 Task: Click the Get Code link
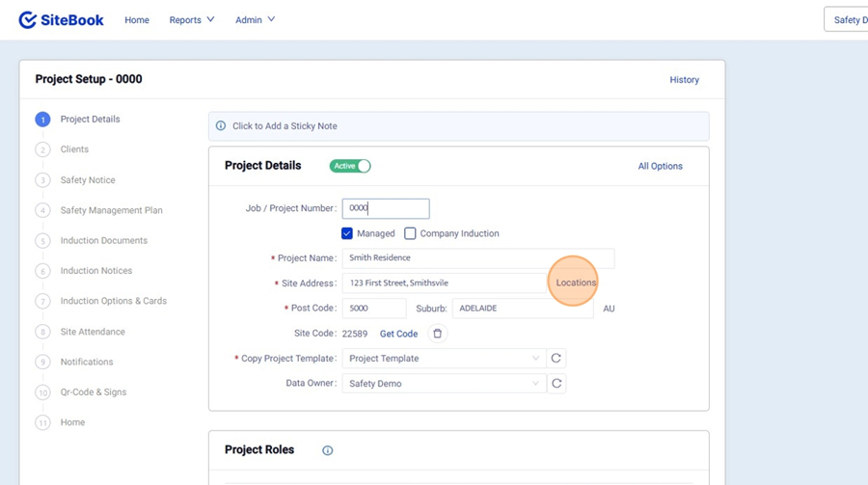(398, 334)
